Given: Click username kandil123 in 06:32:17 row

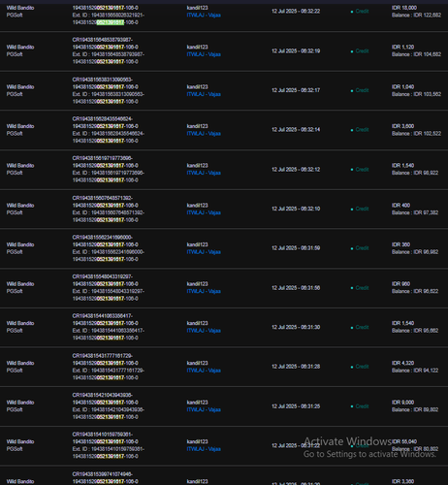Looking at the screenshot, I should click(197, 87).
